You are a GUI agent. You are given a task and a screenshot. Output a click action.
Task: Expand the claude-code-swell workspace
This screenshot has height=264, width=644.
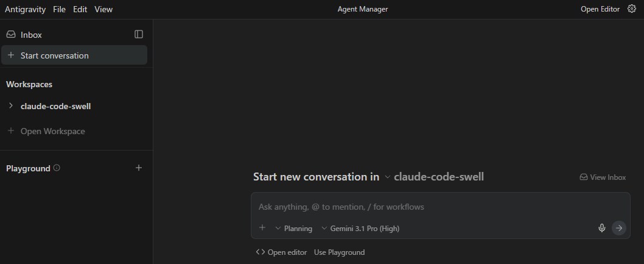tap(11, 106)
